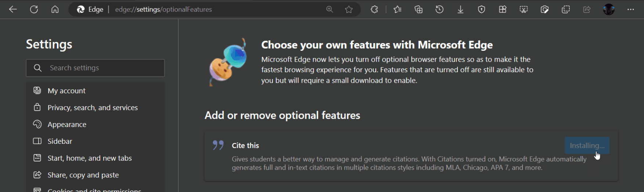Open Settings and more ellipsis menu

point(631,10)
